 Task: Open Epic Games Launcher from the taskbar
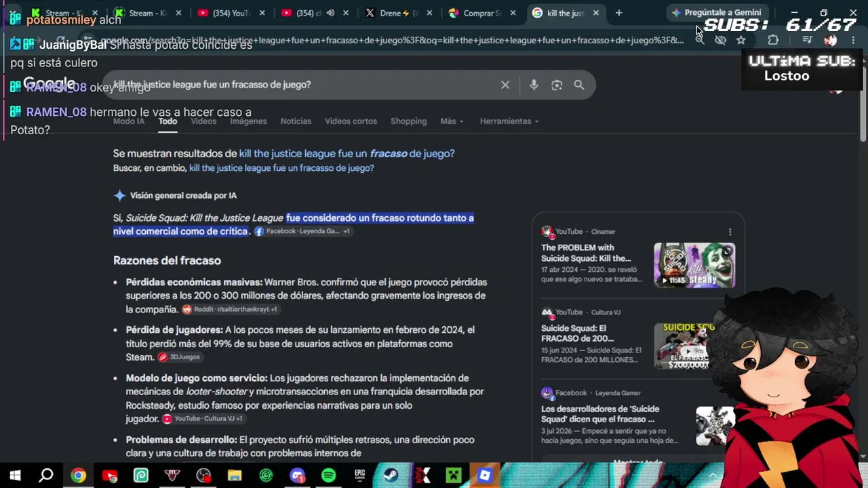359,476
